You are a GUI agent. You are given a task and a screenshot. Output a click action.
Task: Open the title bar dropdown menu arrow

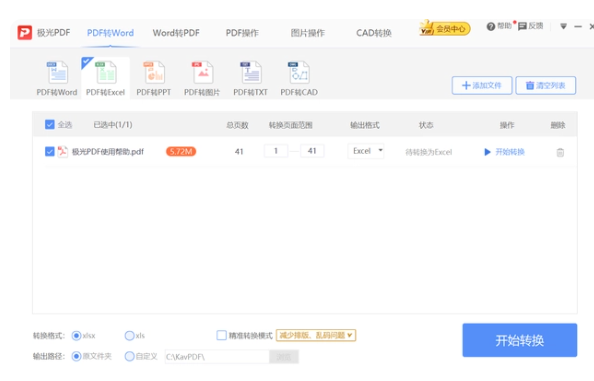coord(563,26)
